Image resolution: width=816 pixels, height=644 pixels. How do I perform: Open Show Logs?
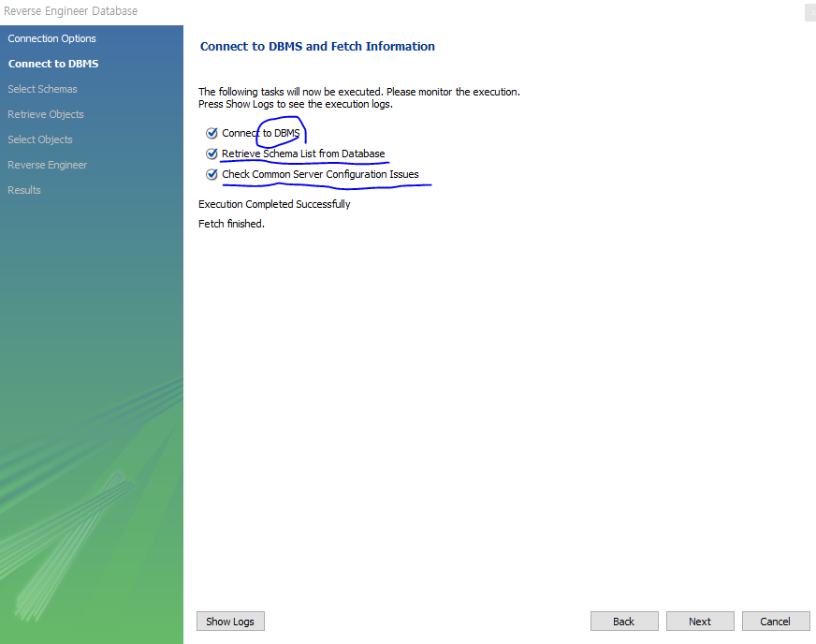coord(230,622)
